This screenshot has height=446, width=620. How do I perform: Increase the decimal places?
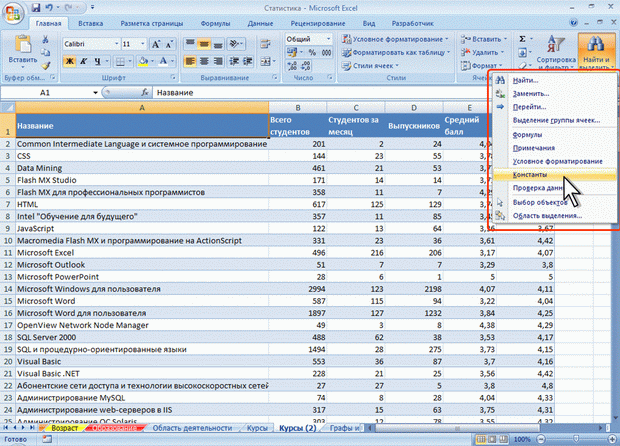[x=292, y=66]
